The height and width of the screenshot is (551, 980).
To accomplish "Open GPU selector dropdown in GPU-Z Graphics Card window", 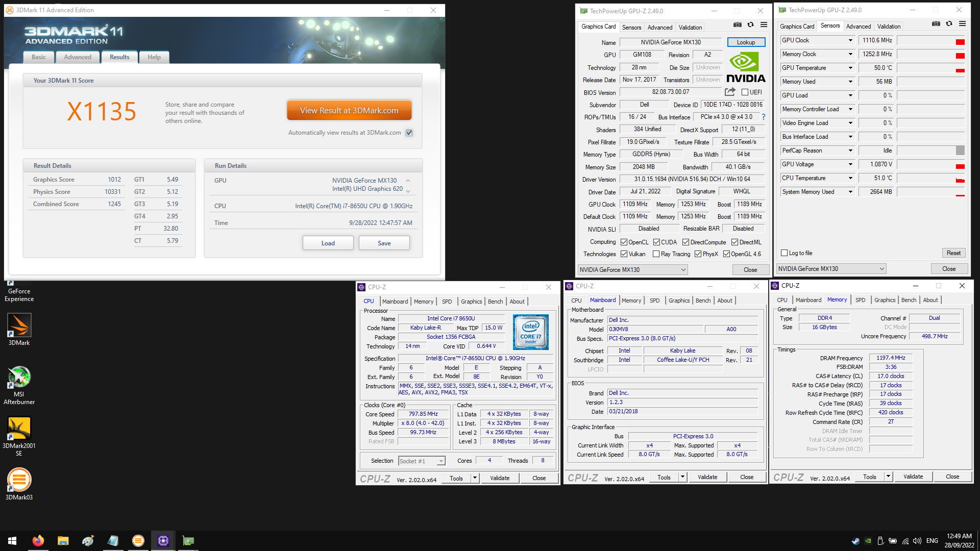I will [x=632, y=270].
